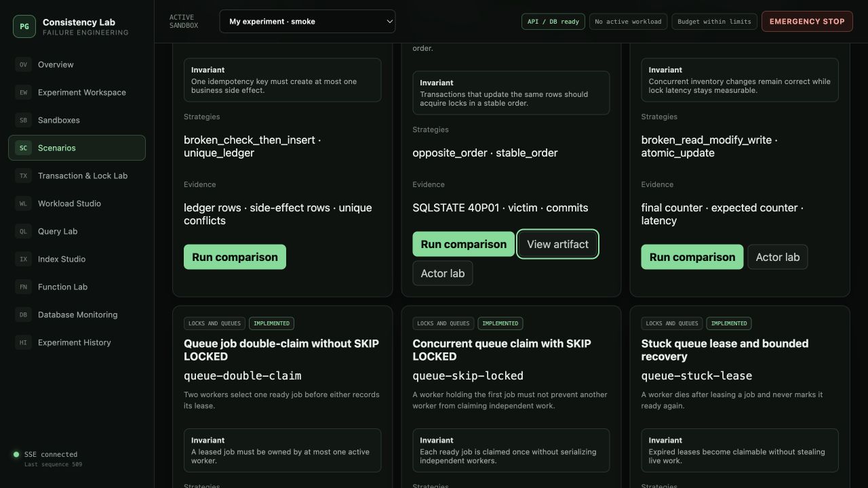Image resolution: width=868 pixels, height=488 pixels.
Task: View Experiment History
Action: coord(77,342)
